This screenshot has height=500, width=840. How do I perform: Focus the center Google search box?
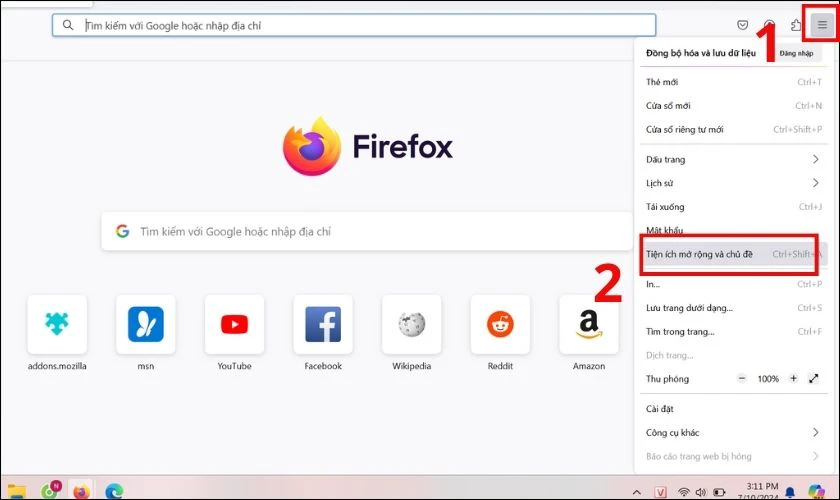pos(367,231)
